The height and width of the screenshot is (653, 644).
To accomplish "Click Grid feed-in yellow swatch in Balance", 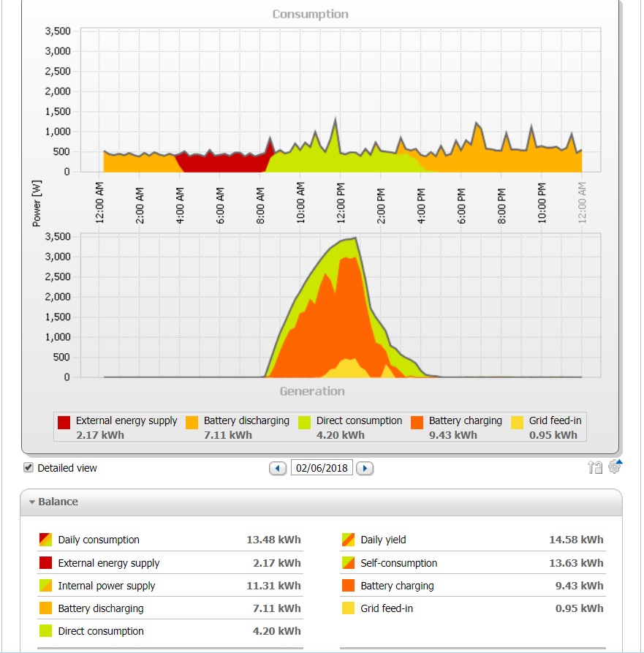I will (348, 608).
